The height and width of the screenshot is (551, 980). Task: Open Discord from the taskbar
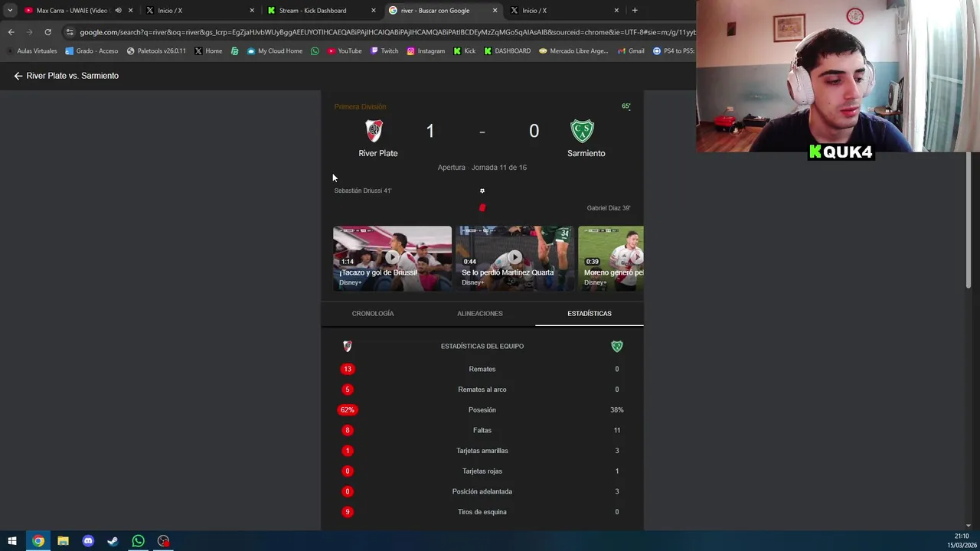88,541
